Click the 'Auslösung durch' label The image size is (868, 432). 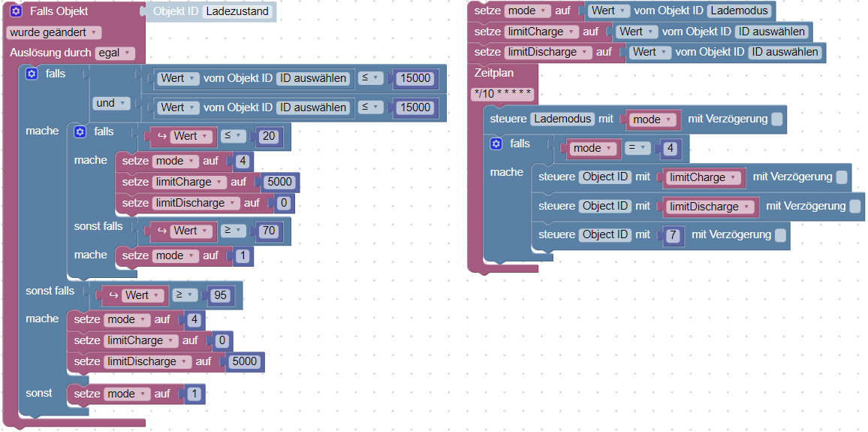pyautogui.click(x=50, y=54)
